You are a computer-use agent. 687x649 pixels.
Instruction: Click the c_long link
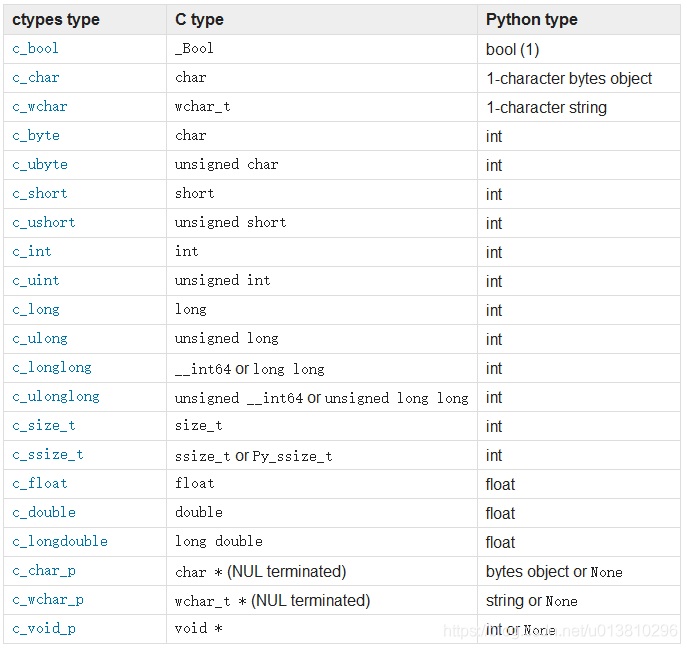point(35,310)
